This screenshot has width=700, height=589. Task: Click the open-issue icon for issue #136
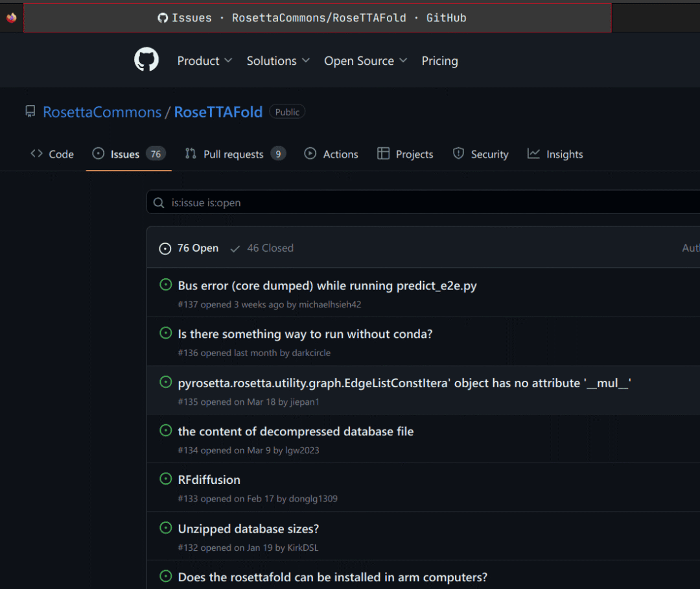(x=166, y=333)
